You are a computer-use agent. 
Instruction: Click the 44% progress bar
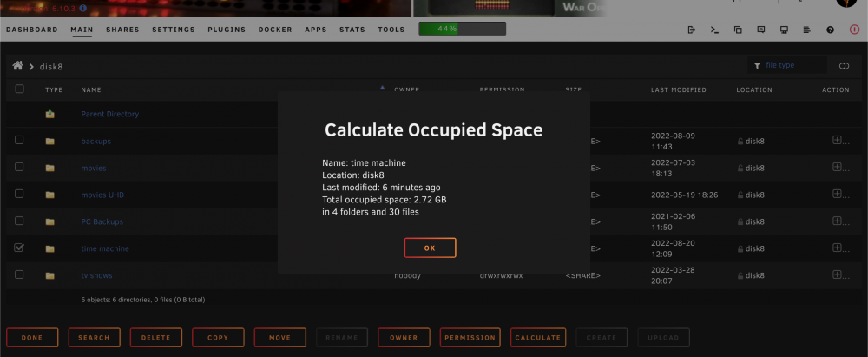463,29
